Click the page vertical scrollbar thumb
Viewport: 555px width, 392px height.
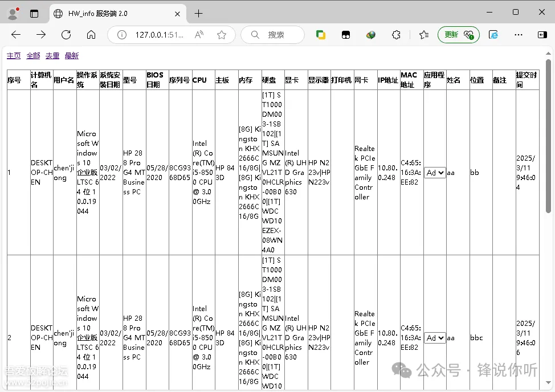coord(548,136)
